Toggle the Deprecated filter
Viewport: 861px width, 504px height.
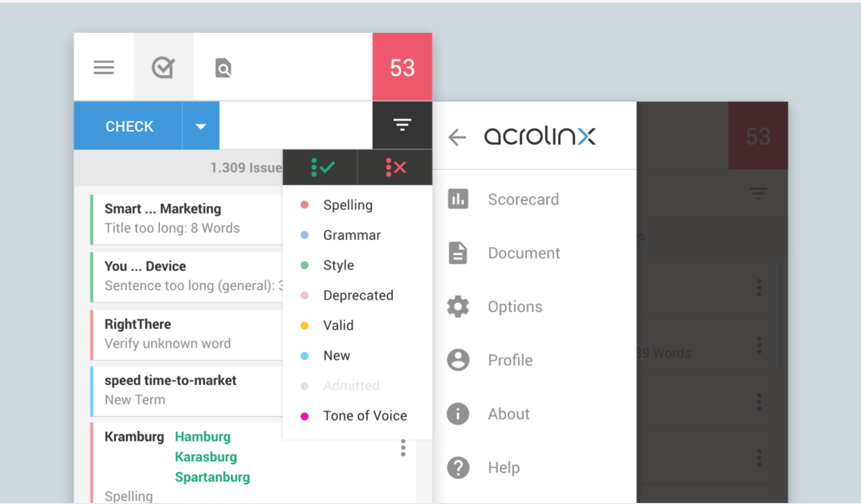click(x=357, y=295)
